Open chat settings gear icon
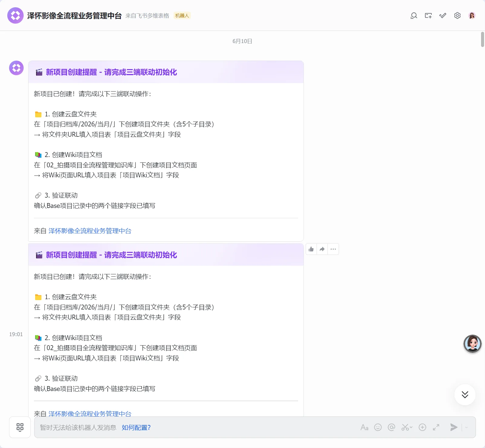Viewport: 485px width, 448px height. (457, 16)
